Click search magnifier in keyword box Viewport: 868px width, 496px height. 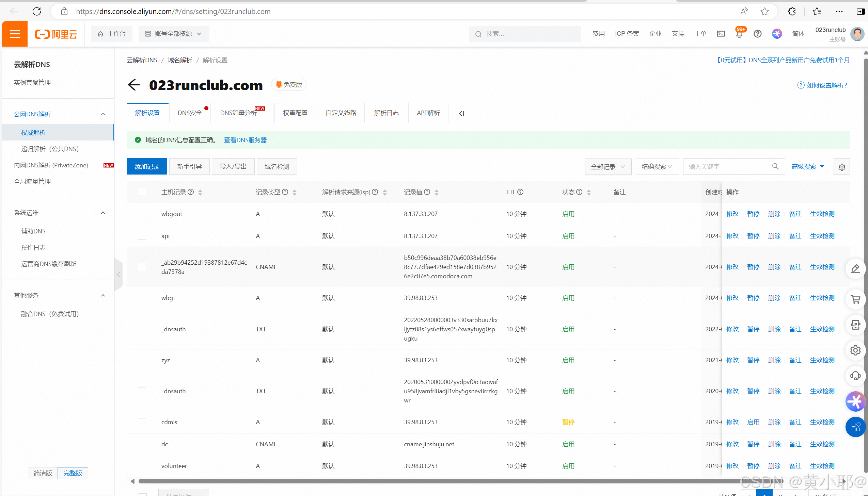(x=775, y=167)
